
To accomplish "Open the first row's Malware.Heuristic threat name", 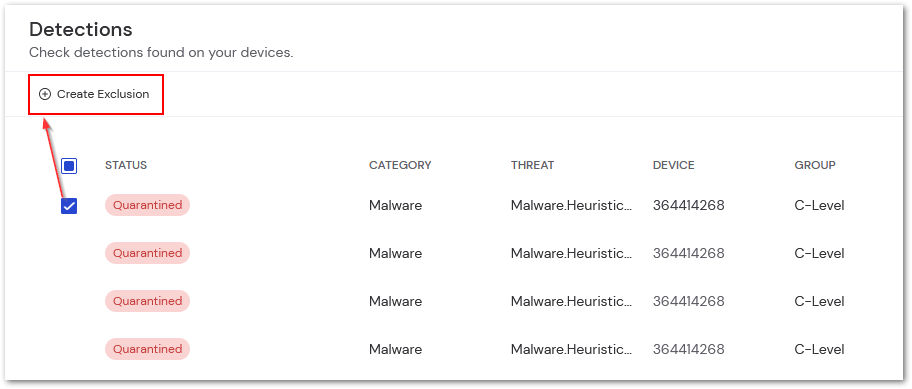I will pyautogui.click(x=571, y=205).
